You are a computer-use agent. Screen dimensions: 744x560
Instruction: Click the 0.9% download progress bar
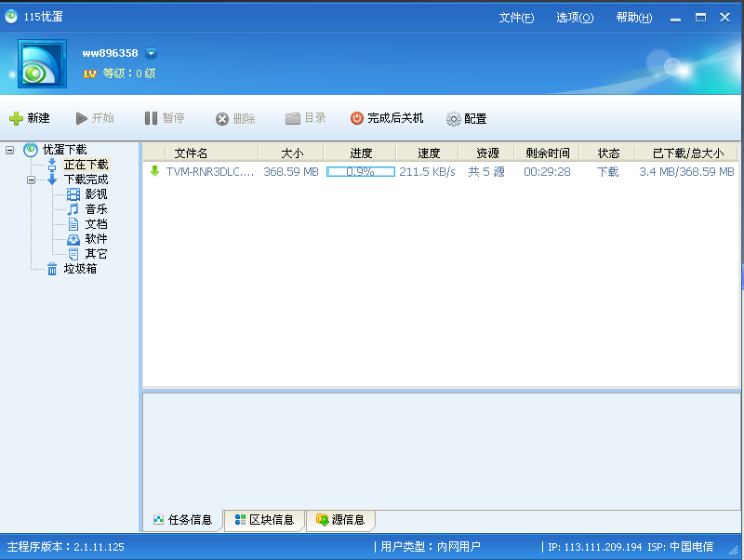(x=361, y=171)
